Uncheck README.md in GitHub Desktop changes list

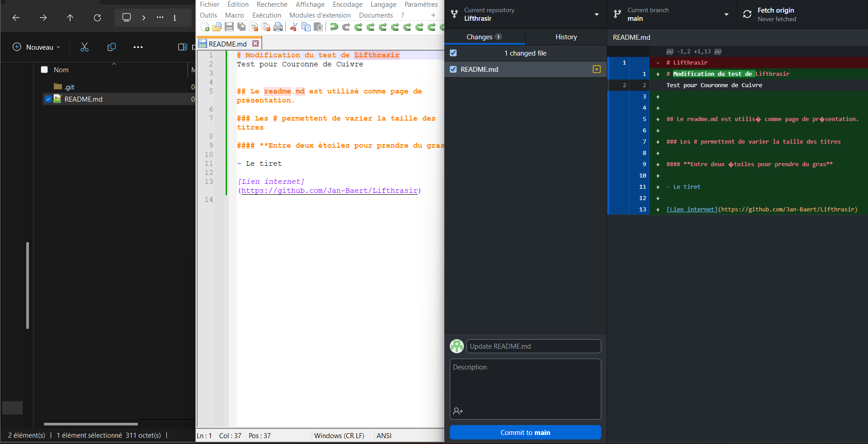(453, 69)
